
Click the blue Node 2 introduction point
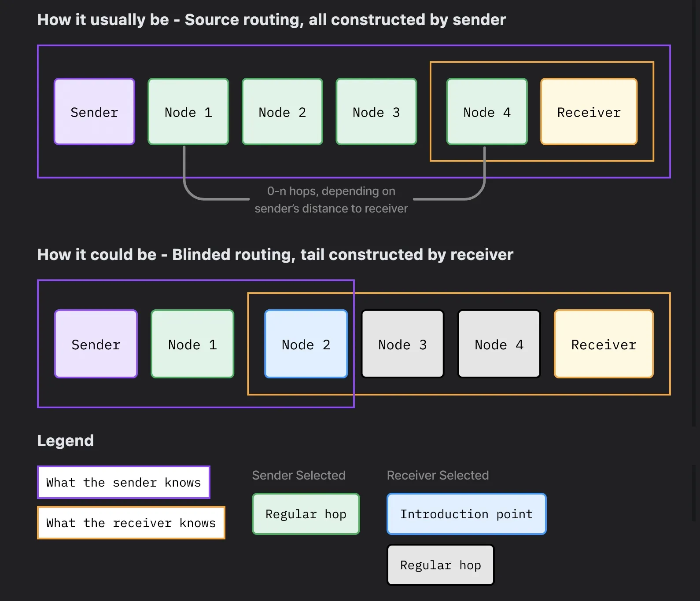306,344
